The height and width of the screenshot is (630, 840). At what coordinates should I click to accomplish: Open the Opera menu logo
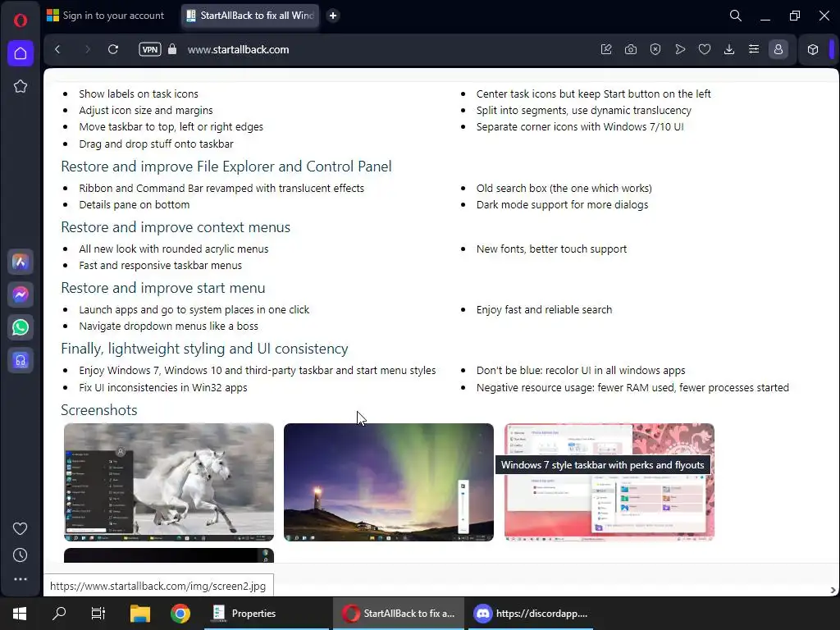[x=21, y=21]
